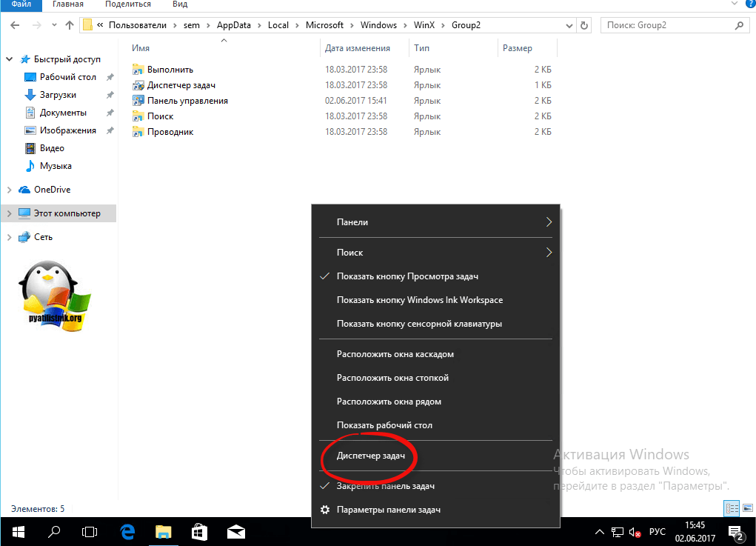Click the up-arrow navigation button
756x546 pixels.
(70, 25)
